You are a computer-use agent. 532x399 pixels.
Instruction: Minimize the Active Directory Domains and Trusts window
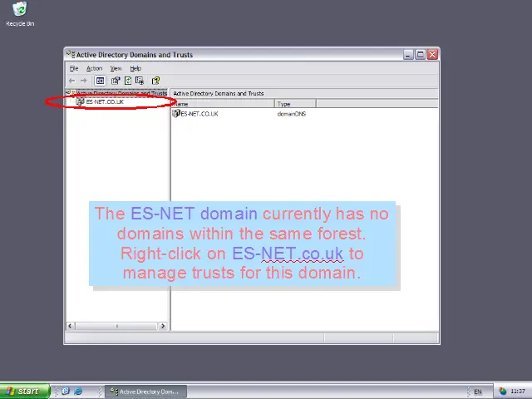[408, 55]
